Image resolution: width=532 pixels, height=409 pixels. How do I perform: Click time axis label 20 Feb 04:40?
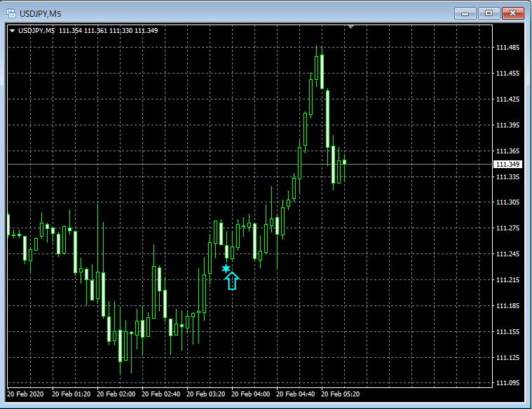coord(296,394)
